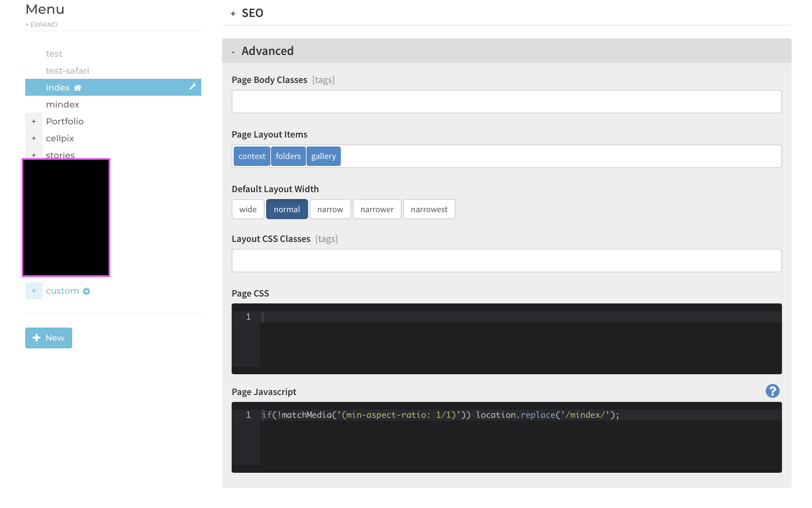Click the gallery layout item tag

tap(323, 156)
